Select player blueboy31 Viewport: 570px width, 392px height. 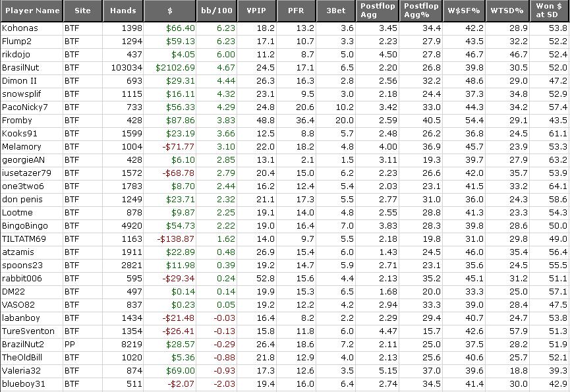click(23, 383)
